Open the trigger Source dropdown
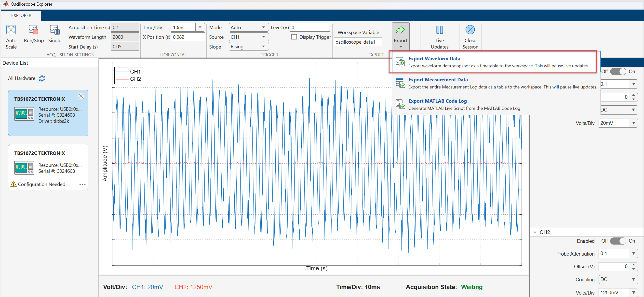Screen dimensions: 644x297 click(x=249, y=37)
